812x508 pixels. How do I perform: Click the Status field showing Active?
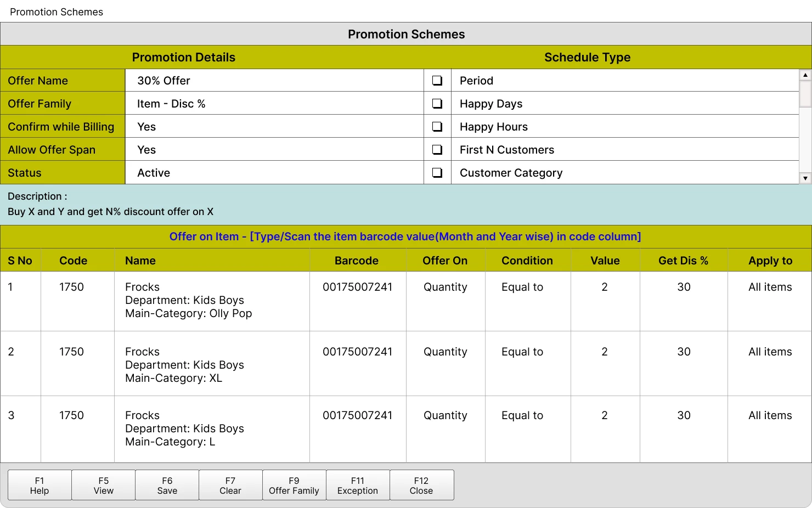click(274, 172)
